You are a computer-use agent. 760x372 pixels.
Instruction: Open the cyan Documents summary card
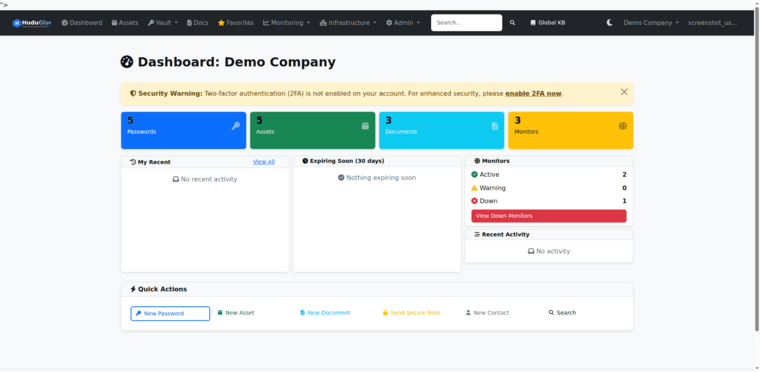pos(442,130)
